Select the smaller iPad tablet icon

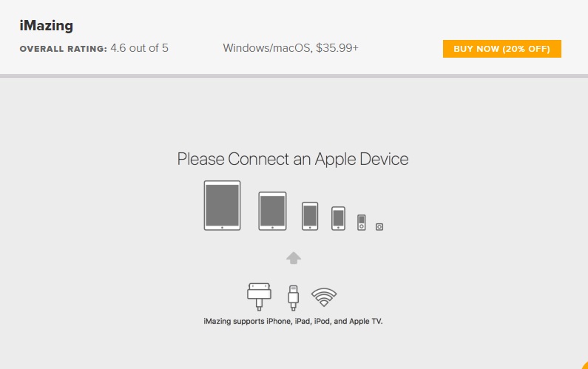coord(272,211)
